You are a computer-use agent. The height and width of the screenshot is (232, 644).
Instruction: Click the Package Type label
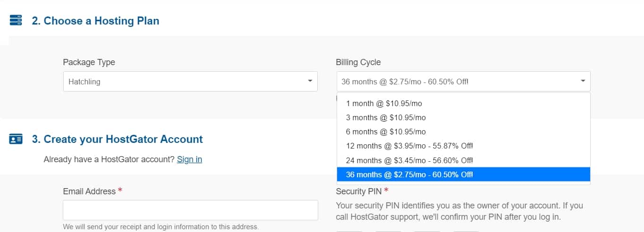tap(89, 62)
